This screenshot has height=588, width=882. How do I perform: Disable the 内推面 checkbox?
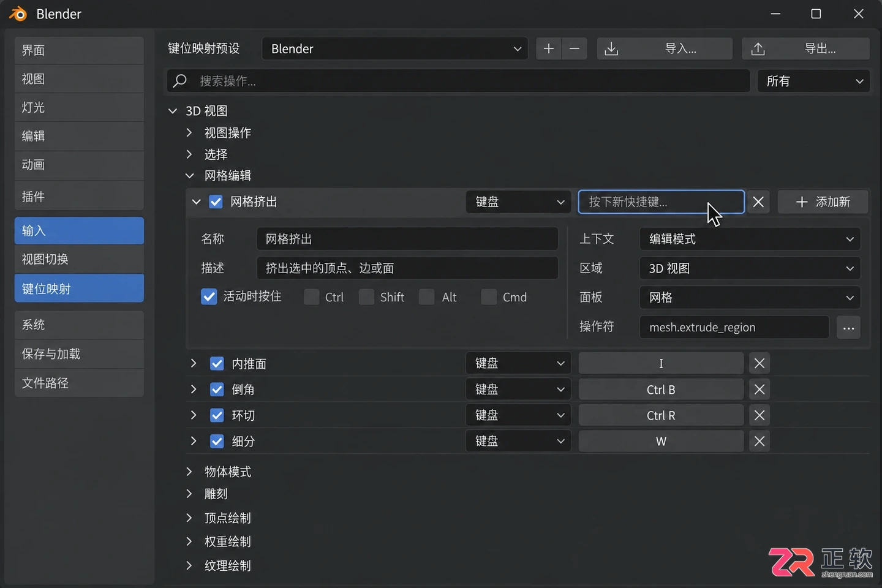pyautogui.click(x=217, y=363)
